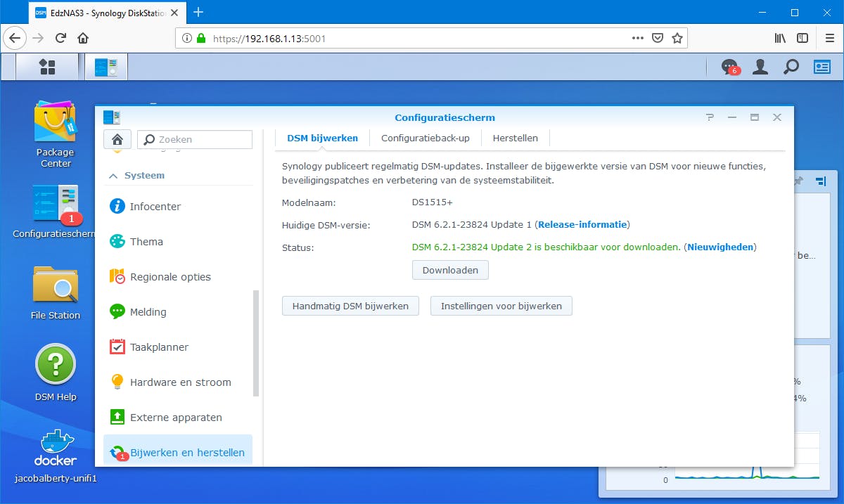Open the user account options icon
Screen dimensions: 844x504
pos(760,67)
